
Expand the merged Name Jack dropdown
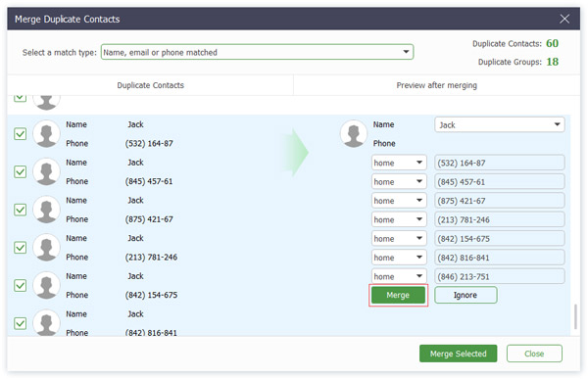(500, 124)
